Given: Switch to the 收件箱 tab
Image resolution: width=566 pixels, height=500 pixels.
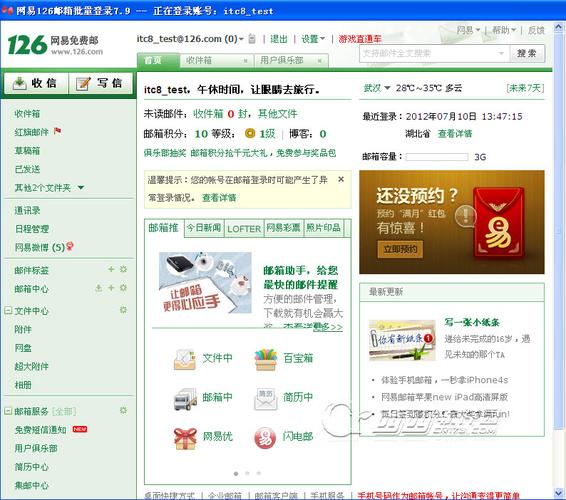Looking at the screenshot, I should point(217,61).
